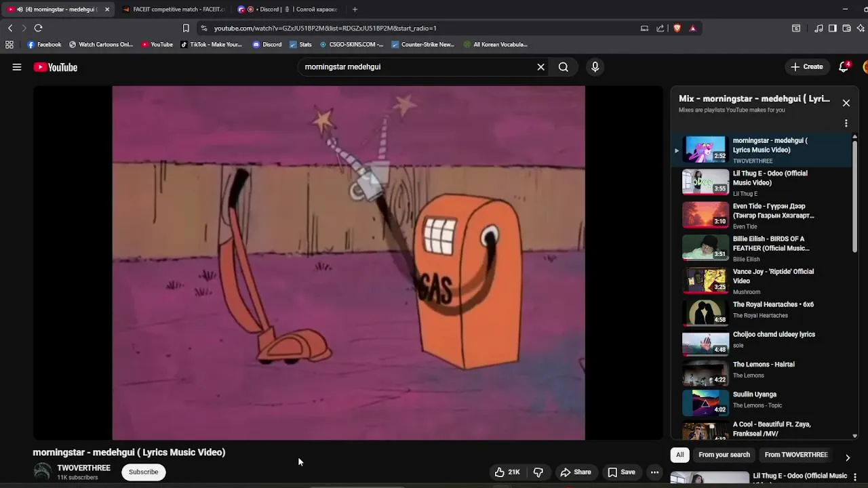Image resolution: width=868 pixels, height=488 pixels.
Task: Click voice search microphone icon
Action: (595, 67)
